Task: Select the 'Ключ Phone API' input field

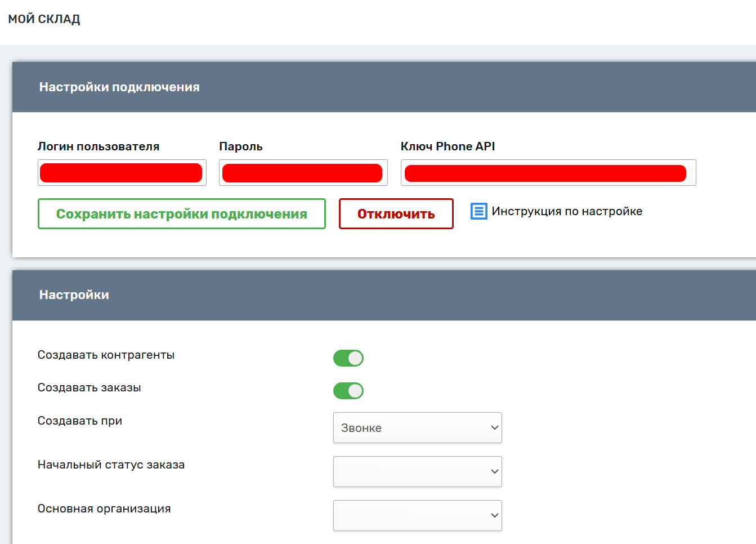Action: pos(548,173)
